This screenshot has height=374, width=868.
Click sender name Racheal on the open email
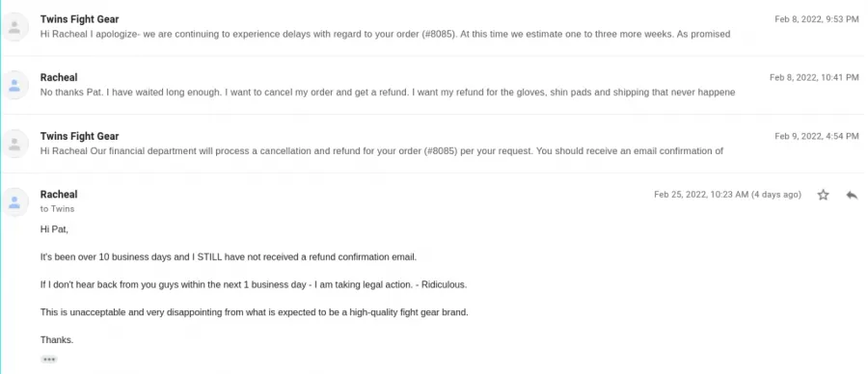pyautogui.click(x=59, y=194)
